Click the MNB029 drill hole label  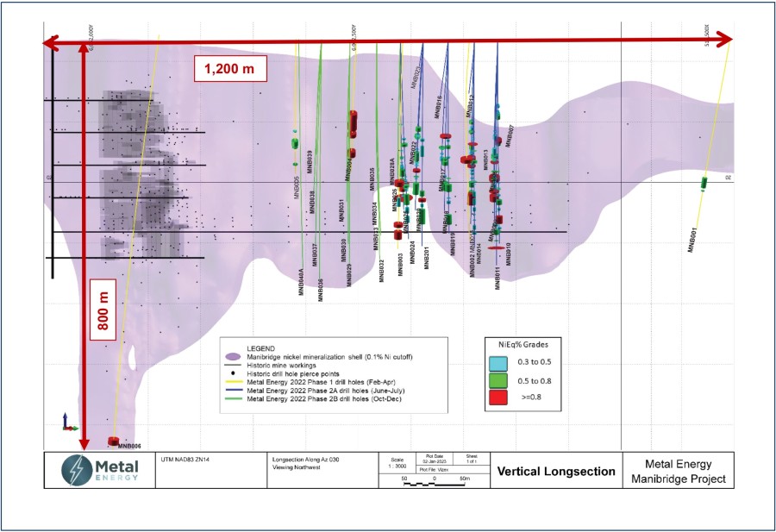(x=349, y=275)
